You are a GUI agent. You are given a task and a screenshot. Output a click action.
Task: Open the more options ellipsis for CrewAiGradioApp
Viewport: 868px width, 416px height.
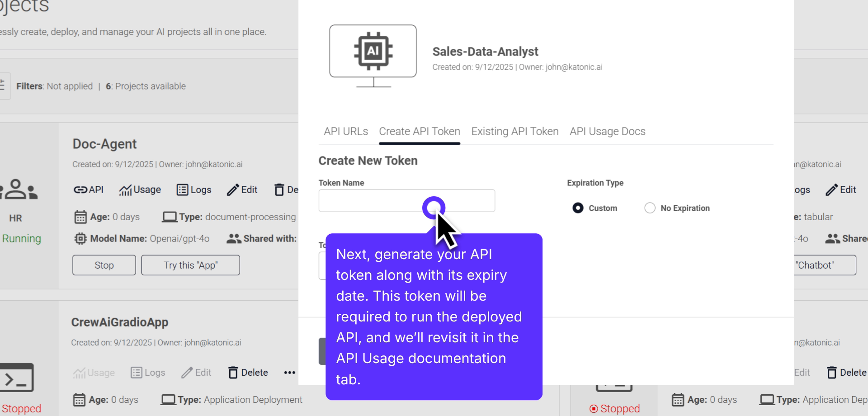tap(289, 372)
